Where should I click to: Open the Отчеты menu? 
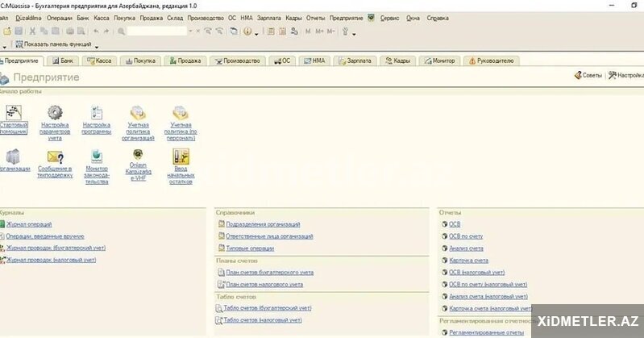(x=315, y=18)
